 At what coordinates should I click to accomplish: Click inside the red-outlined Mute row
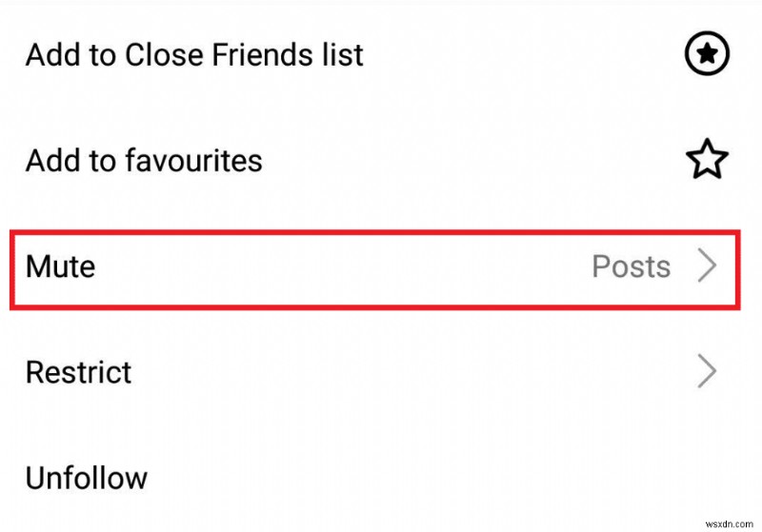coord(371,267)
